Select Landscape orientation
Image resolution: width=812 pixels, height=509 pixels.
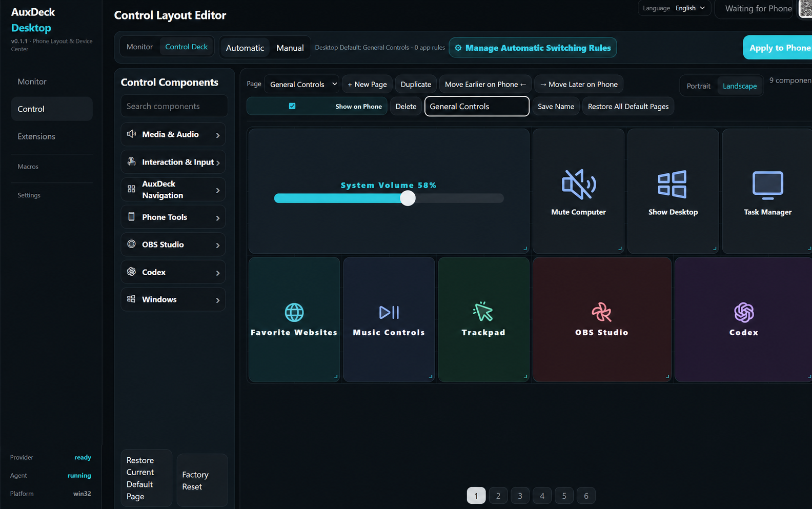[740, 86]
